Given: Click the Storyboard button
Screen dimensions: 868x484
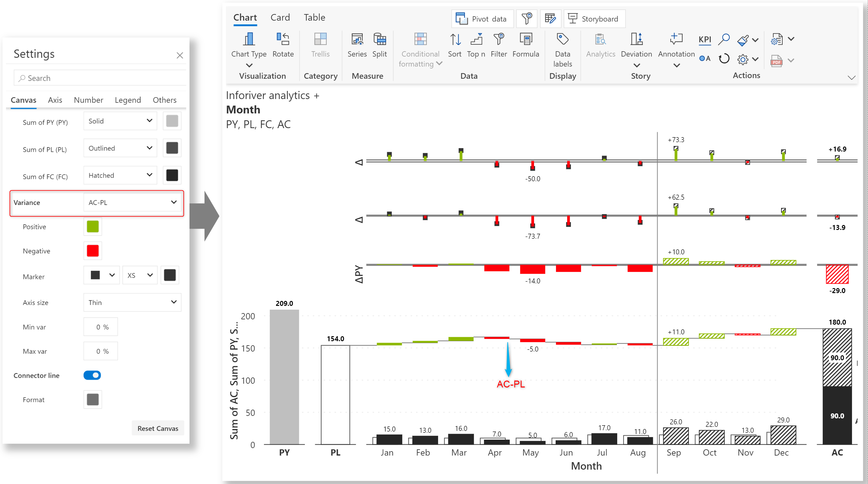Looking at the screenshot, I should click(594, 18).
